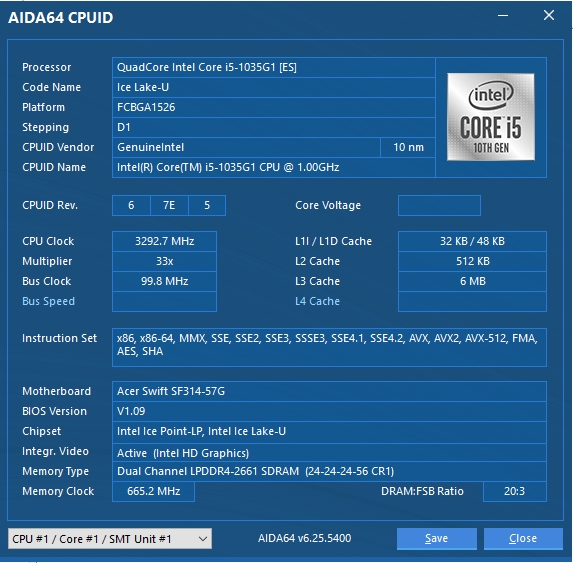Screen dimensions: 573x563
Task: Close the AIDA64 CPUID window
Action: click(x=549, y=15)
